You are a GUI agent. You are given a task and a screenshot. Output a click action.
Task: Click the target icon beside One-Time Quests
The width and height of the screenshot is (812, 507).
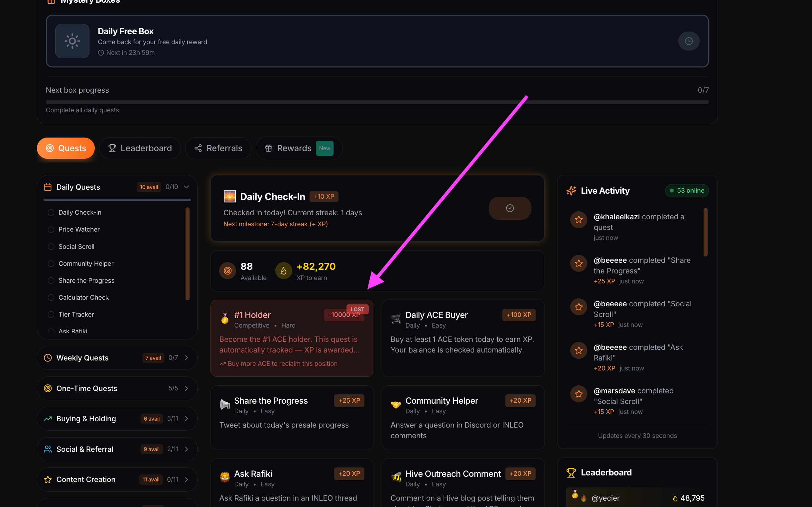tap(47, 388)
